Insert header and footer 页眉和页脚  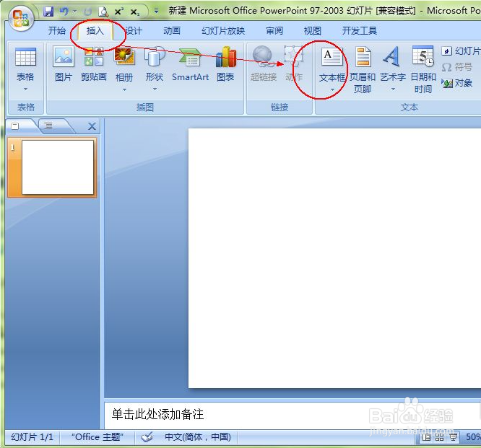click(x=363, y=70)
